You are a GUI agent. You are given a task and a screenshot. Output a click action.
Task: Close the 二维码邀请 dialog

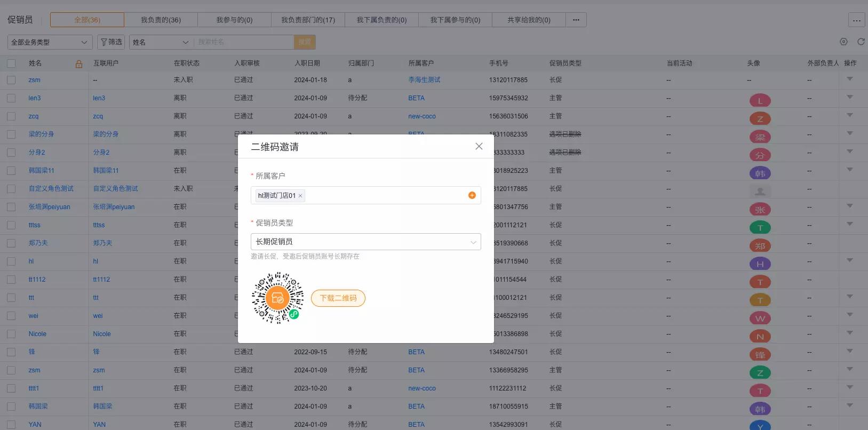pos(479,146)
